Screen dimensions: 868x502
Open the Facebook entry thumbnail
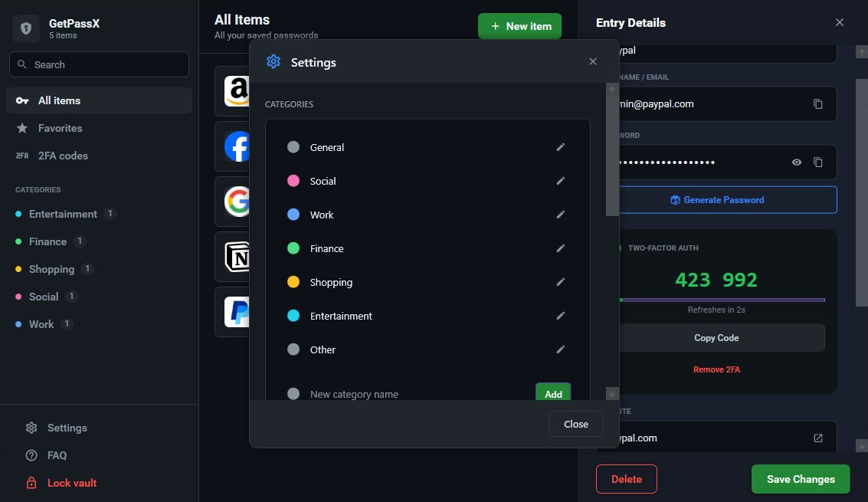click(x=237, y=146)
